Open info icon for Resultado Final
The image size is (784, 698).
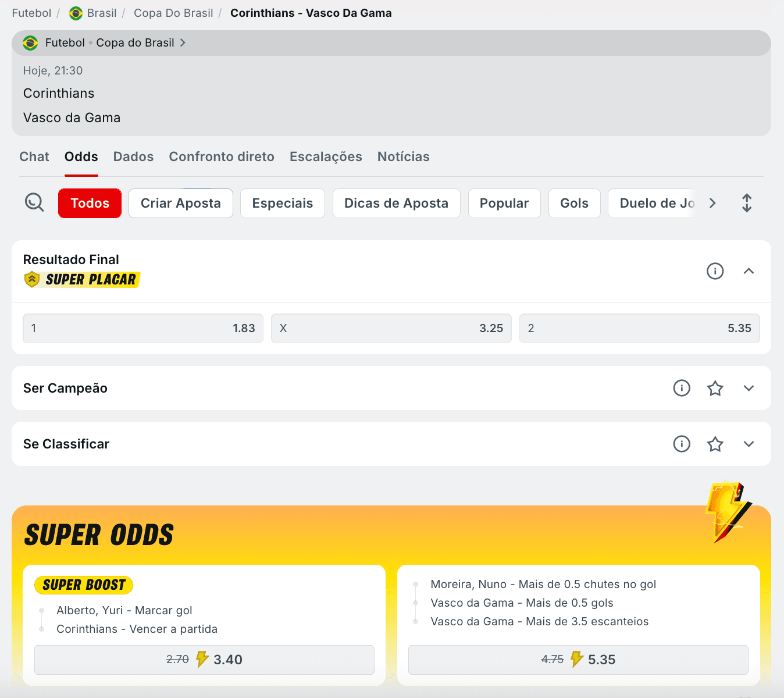tap(715, 271)
